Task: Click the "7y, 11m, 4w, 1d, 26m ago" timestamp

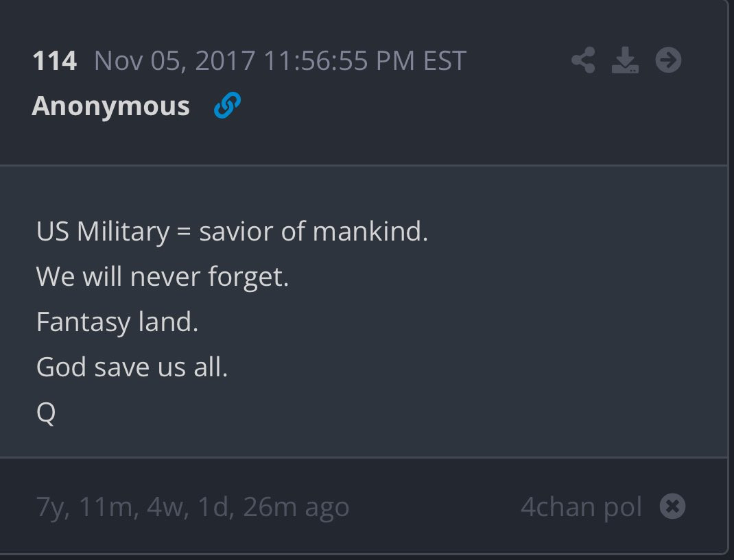Action: 193,507
